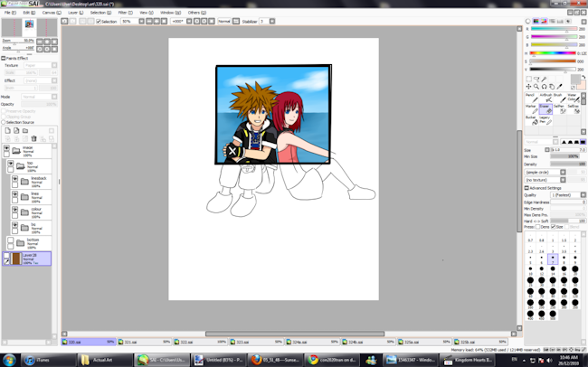Click the Hue rainbow slider
The height and width of the screenshot is (367, 588).
point(553,53)
